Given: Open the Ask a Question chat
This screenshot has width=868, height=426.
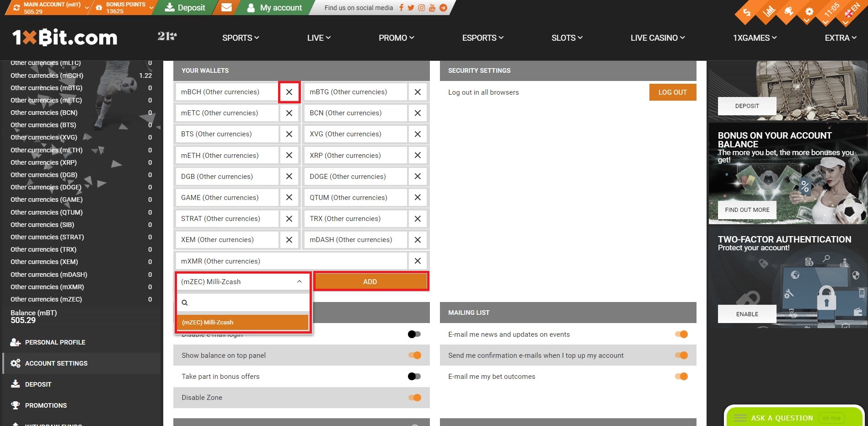Looking at the screenshot, I should 794,417.
